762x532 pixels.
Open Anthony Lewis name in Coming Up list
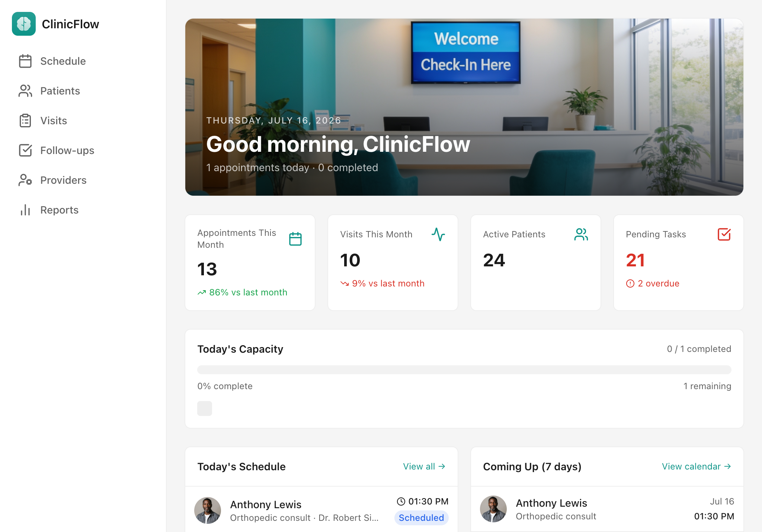coord(551,503)
